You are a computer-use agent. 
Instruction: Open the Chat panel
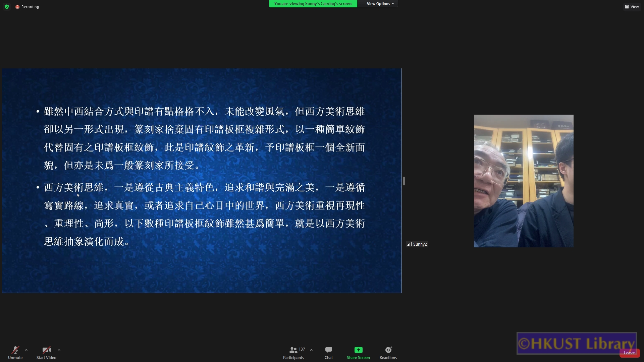(x=328, y=353)
